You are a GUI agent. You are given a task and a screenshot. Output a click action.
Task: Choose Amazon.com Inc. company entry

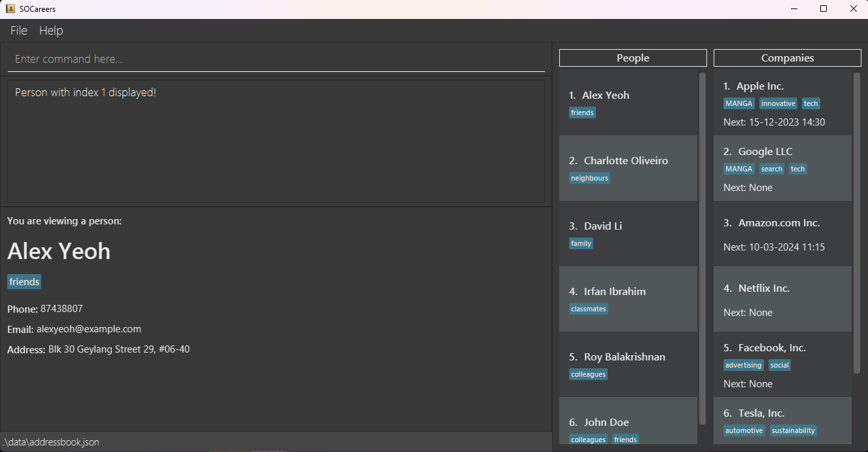(x=782, y=234)
